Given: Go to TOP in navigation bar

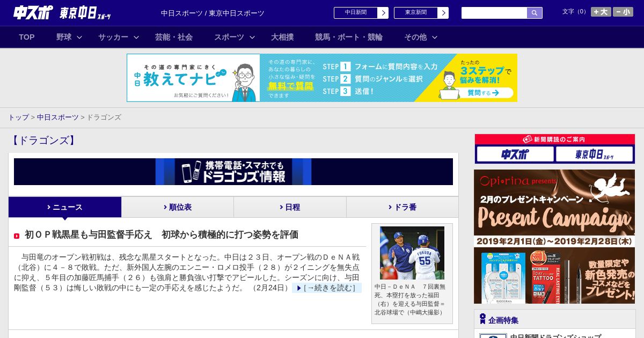Looking at the screenshot, I should (x=27, y=37).
